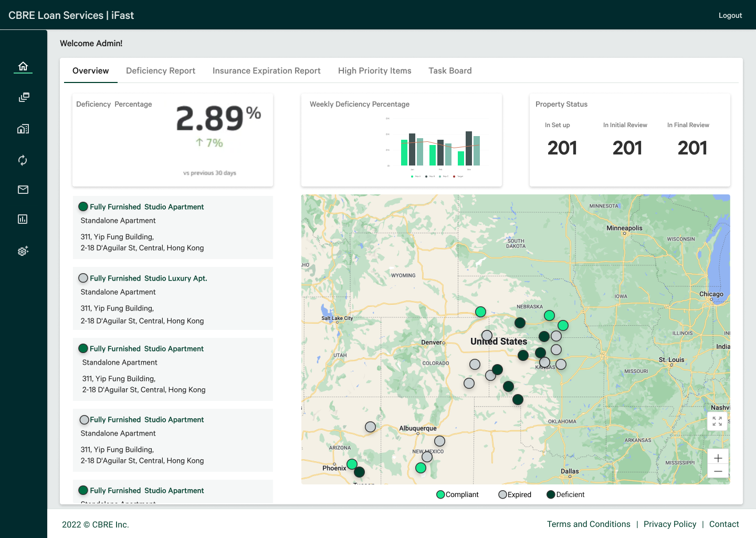The height and width of the screenshot is (538, 756).
Task: Click the Logout button
Action: tap(730, 15)
